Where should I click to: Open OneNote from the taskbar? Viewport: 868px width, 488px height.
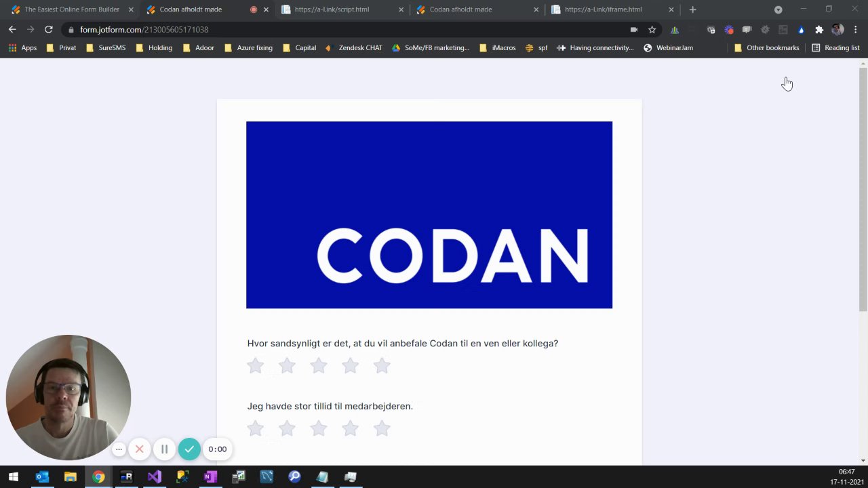point(210,476)
